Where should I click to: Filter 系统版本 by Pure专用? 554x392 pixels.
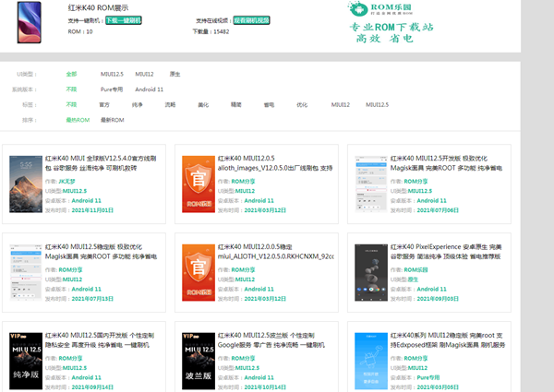point(112,89)
